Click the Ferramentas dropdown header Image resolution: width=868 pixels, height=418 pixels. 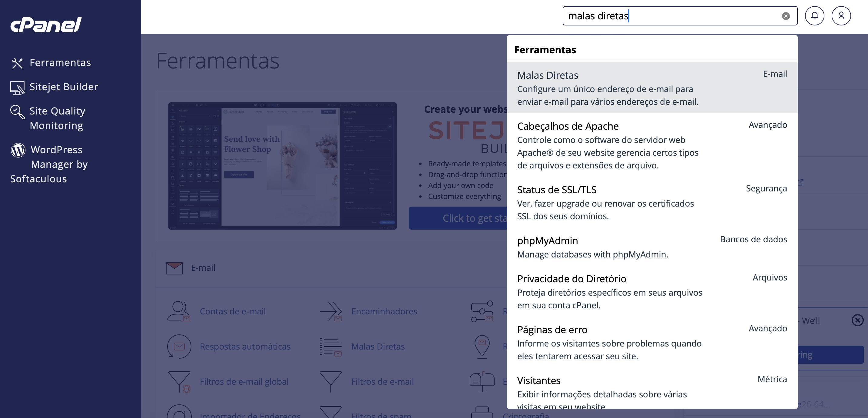click(x=545, y=50)
